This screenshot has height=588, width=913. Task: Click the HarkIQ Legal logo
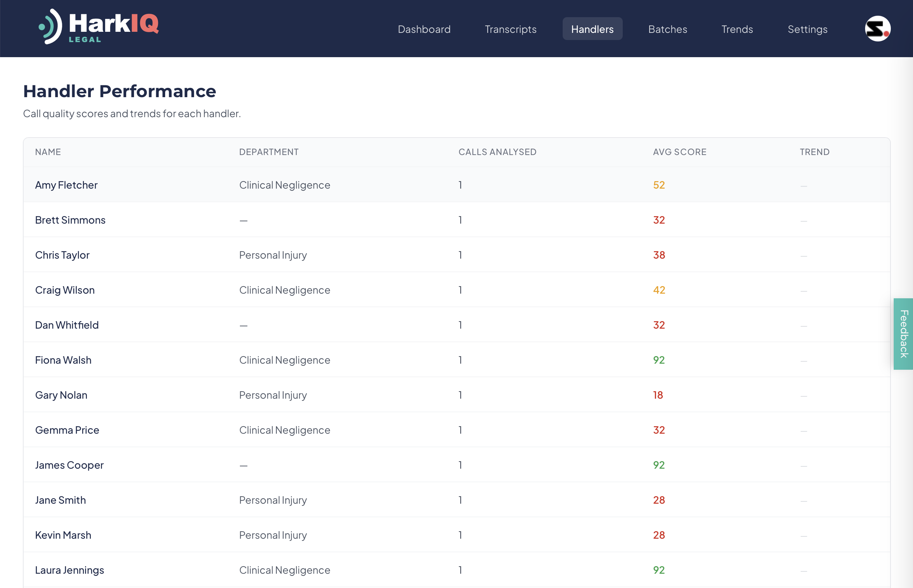(99, 27)
